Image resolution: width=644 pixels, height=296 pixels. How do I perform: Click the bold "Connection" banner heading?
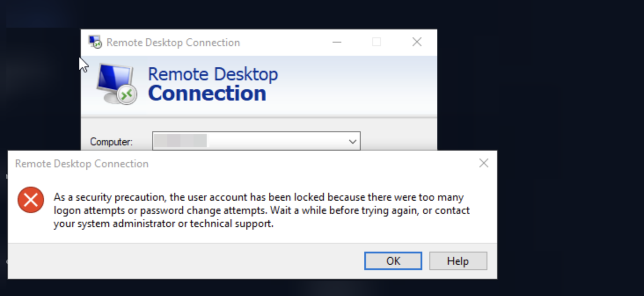[x=207, y=94]
